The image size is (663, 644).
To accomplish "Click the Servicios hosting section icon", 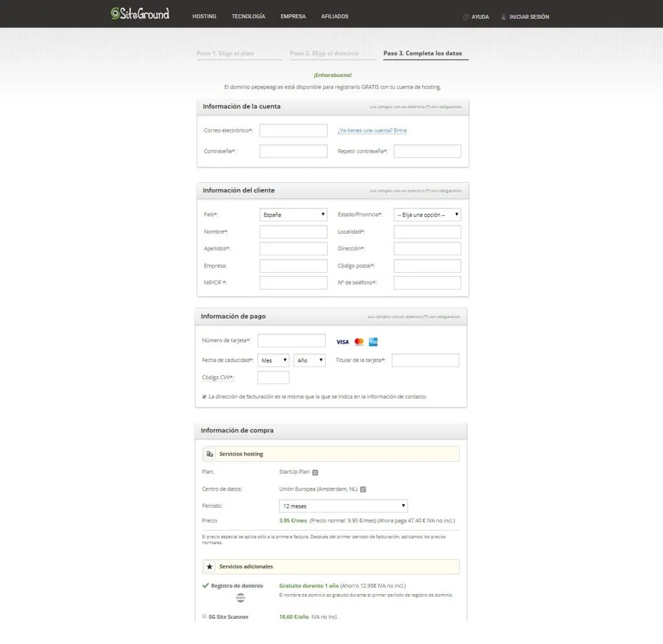I will click(209, 454).
